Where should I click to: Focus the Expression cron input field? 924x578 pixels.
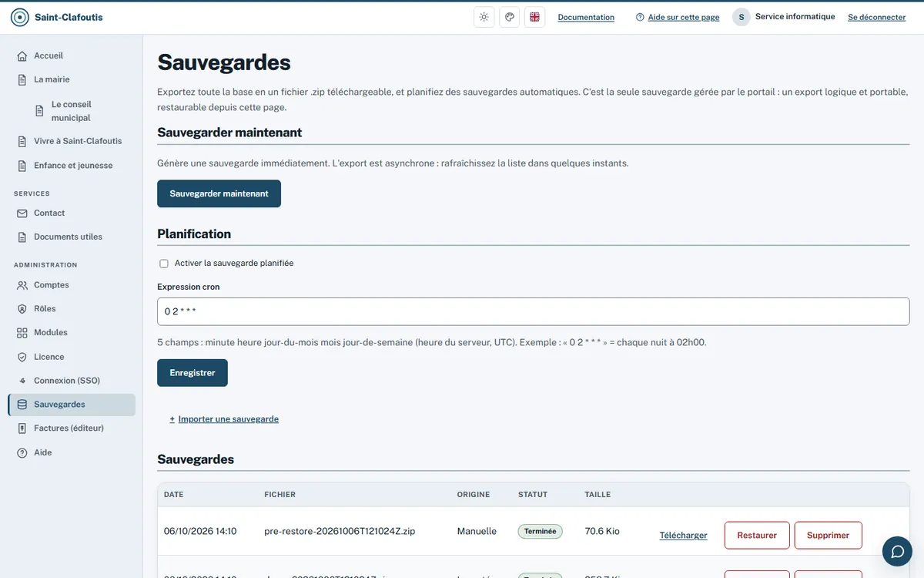pyautogui.click(x=533, y=311)
